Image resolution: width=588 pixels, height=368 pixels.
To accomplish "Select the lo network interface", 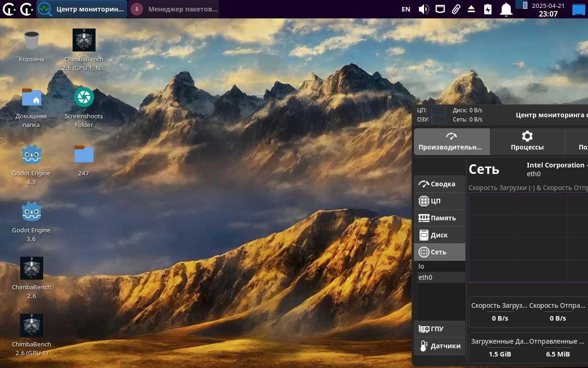I will point(441,266).
